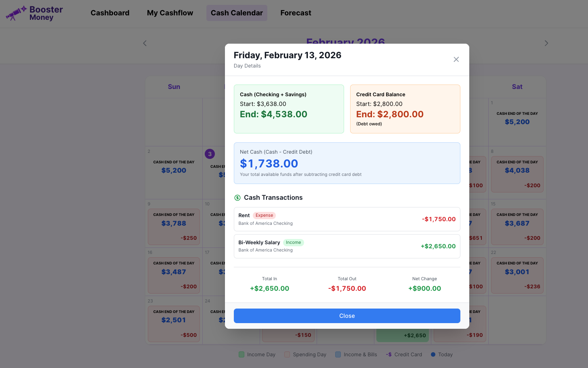
Task: Click the red Spending Day legend square
Action: point(288,354)
